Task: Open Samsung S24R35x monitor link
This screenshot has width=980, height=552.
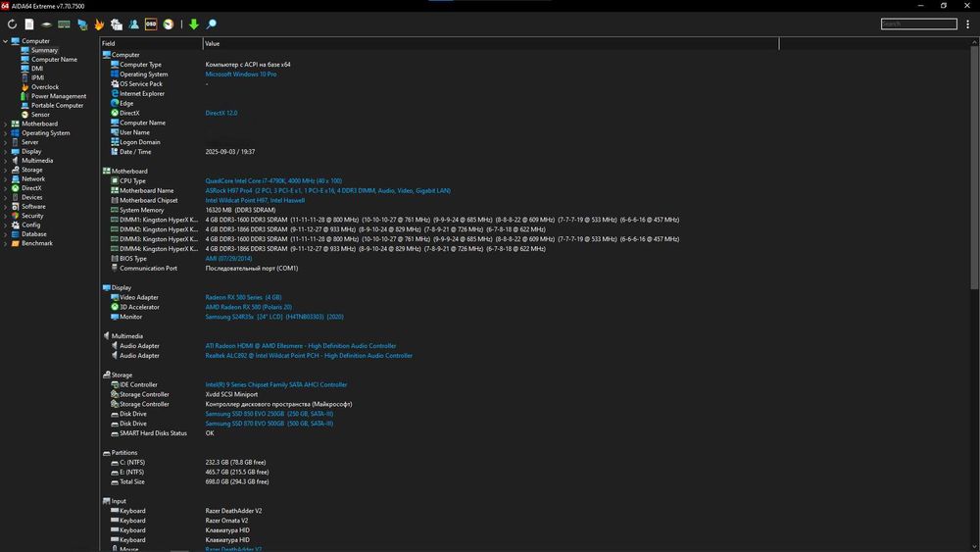Action: tap(274, 317)
